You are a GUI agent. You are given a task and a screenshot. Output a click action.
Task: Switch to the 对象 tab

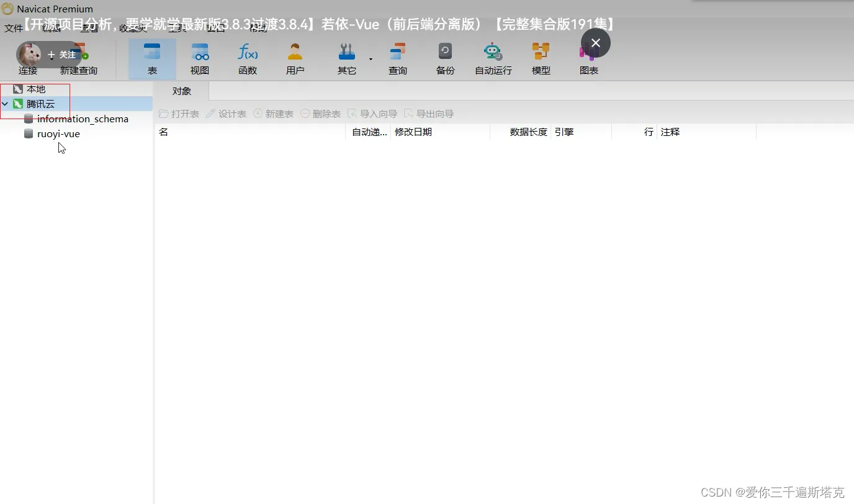click(182, 91)
